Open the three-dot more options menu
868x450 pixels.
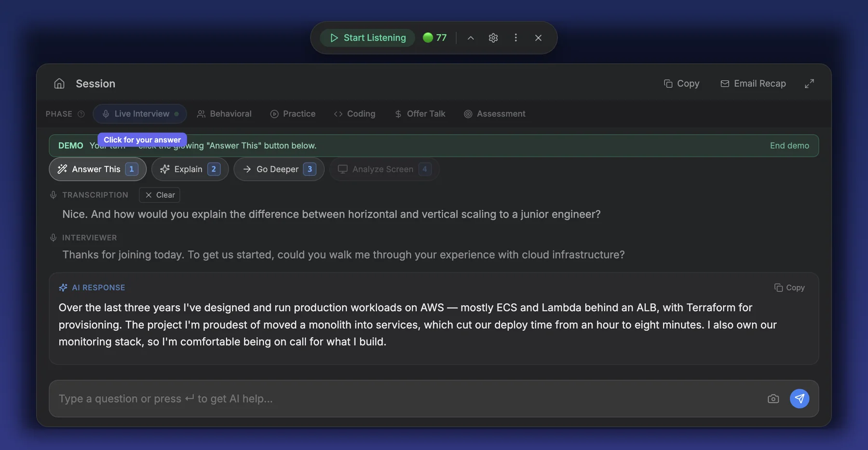coord(515,38)
